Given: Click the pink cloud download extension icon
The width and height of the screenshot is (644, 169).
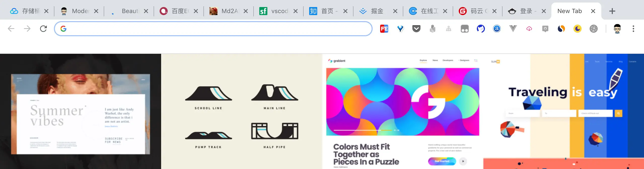Looking at the screenshot, I should (529, 29).
